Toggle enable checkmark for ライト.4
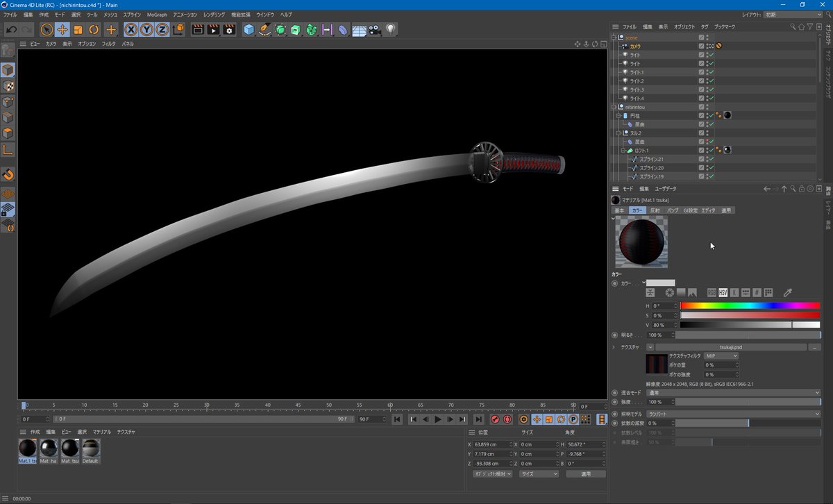 [x=712, y=99]
